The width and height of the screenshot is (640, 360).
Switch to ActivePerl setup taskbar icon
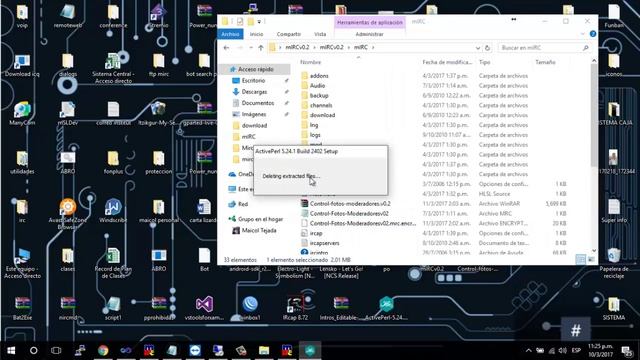(310, 350)
